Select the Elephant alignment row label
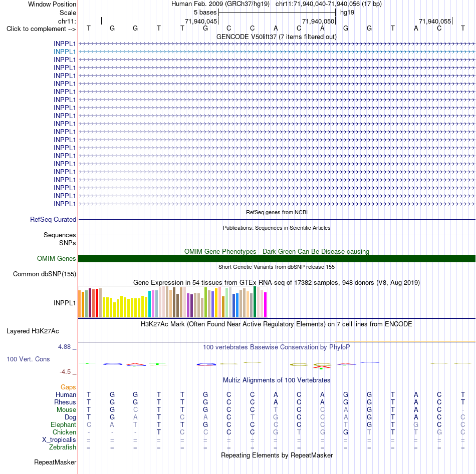476x474 pixels. (63, 424)
